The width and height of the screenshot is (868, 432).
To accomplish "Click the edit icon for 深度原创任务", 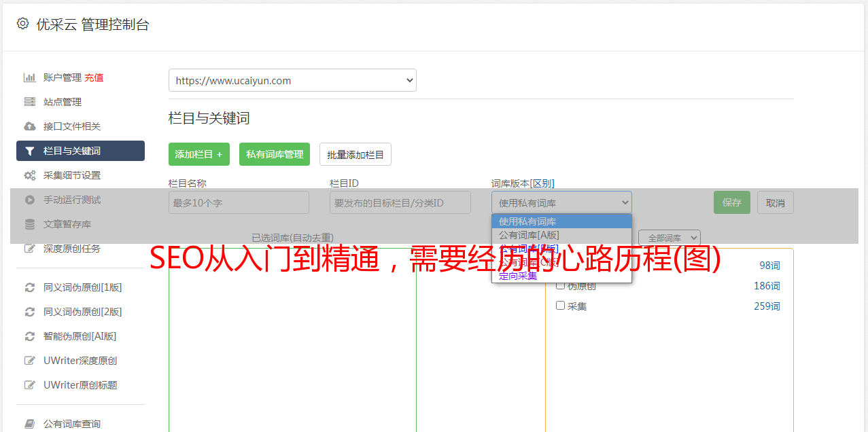I will pyautogui.click(x=30, y=249).
